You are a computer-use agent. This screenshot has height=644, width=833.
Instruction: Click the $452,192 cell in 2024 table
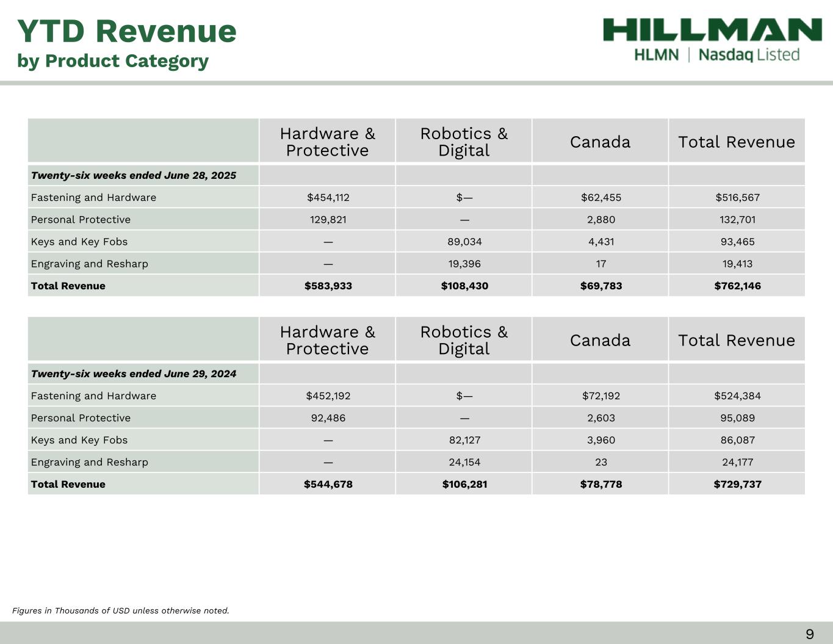click(328, 396)
